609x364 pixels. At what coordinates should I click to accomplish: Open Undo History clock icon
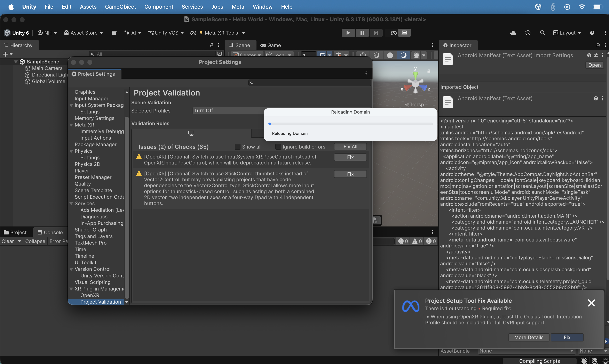click(x=528, y=33)
